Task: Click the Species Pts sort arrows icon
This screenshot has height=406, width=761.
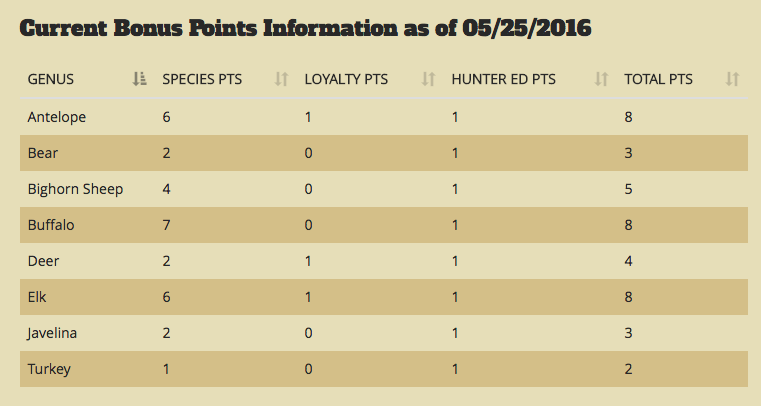Action: click(281, 79)
